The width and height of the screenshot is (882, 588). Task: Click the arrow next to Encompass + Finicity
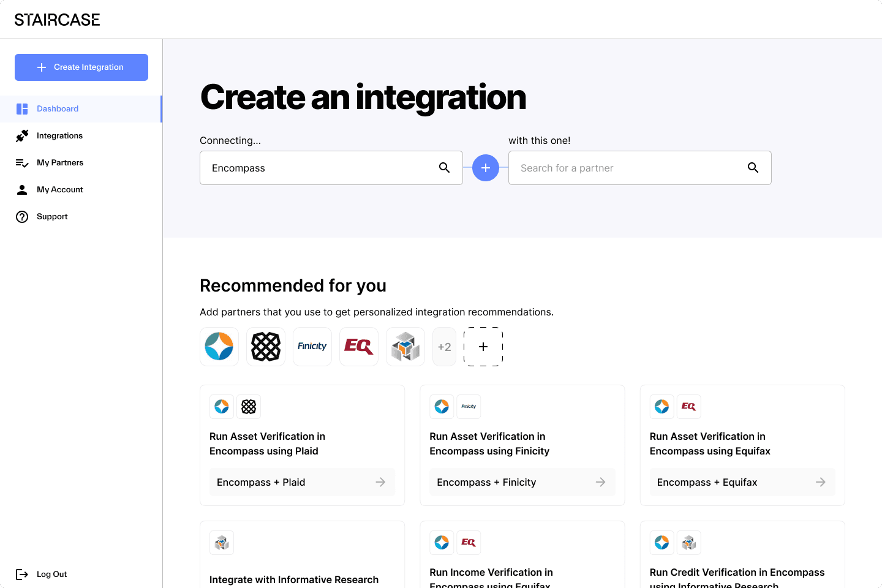tap(600, 482)
